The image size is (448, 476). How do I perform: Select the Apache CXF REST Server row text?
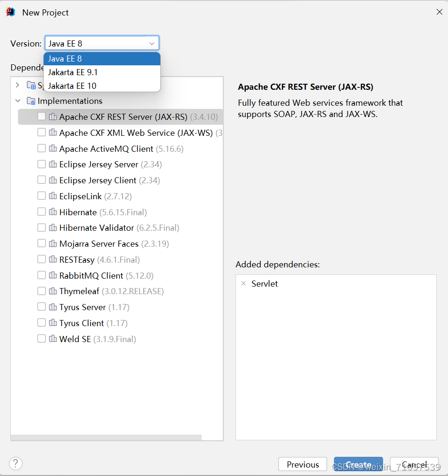pyautogui.click(x=139, y=117)
